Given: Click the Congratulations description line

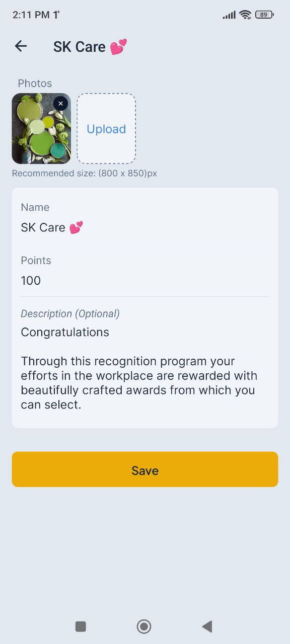Looking at the screenshot, I should (65, 332).
